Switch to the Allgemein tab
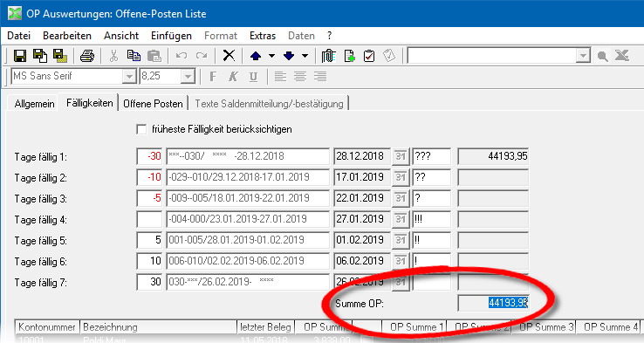Viewport: 644px width, 343px height. click(x=34, y=104)
